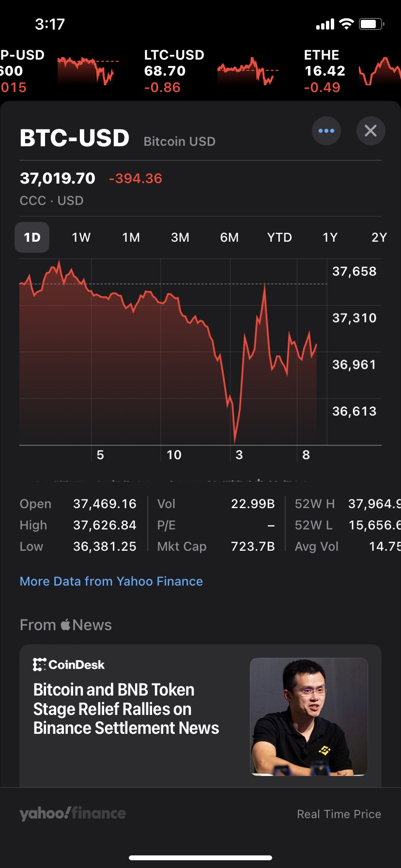Select the 1D chart range tab
This screenshot has width=401, height=868.
point(32,237)
